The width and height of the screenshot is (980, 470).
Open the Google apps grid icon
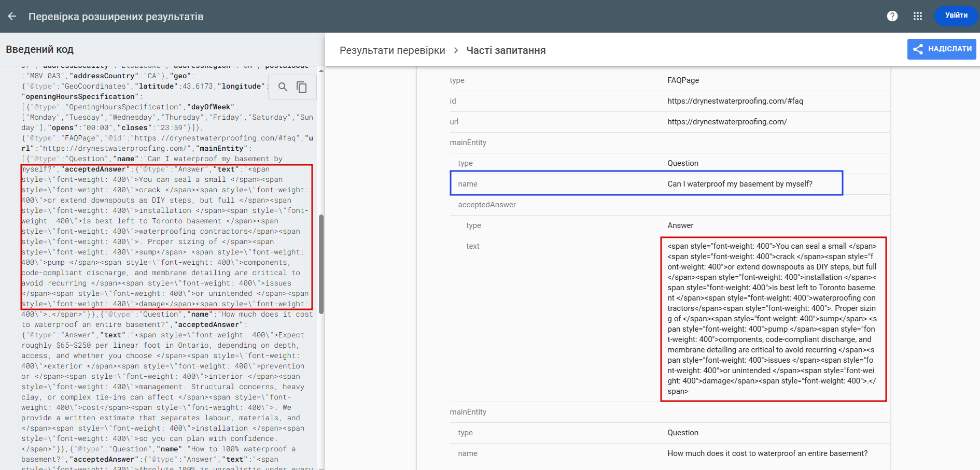(918, 16)
